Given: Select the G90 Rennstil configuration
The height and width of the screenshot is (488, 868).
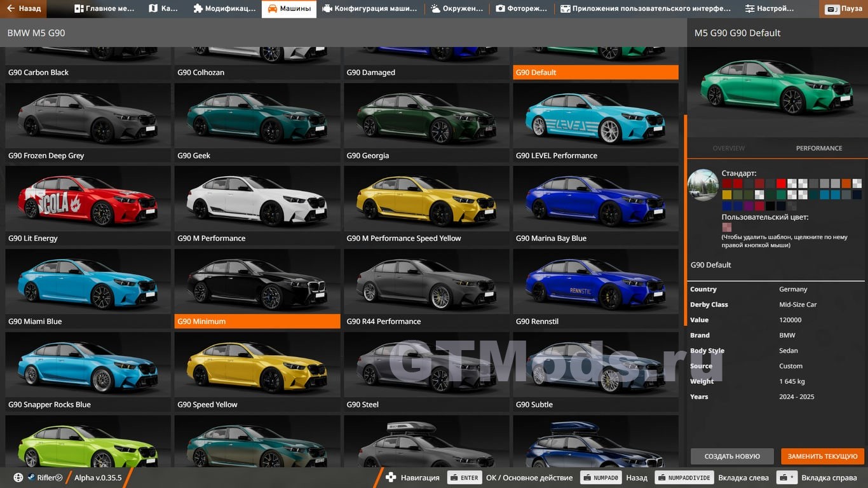Looking at the screenshot, I should [595, 289].
